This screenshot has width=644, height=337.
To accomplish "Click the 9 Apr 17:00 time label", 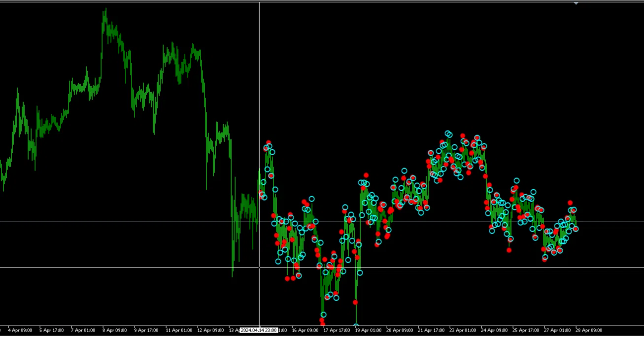I will pyautogui.click(x=146, y=330).
